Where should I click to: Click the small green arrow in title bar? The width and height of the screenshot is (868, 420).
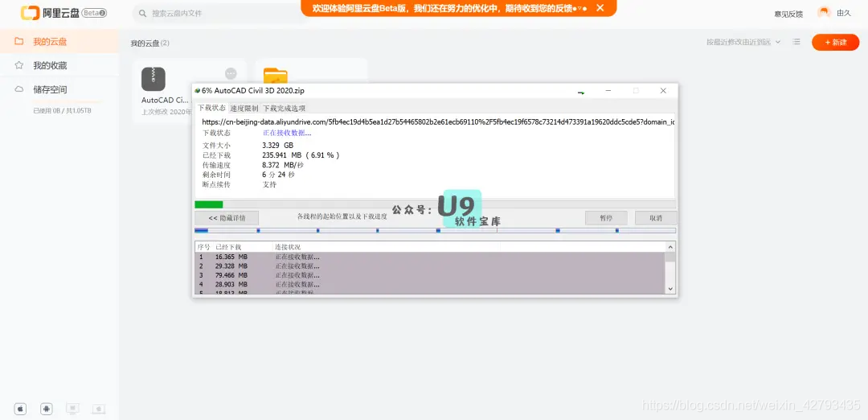(581, 93)
